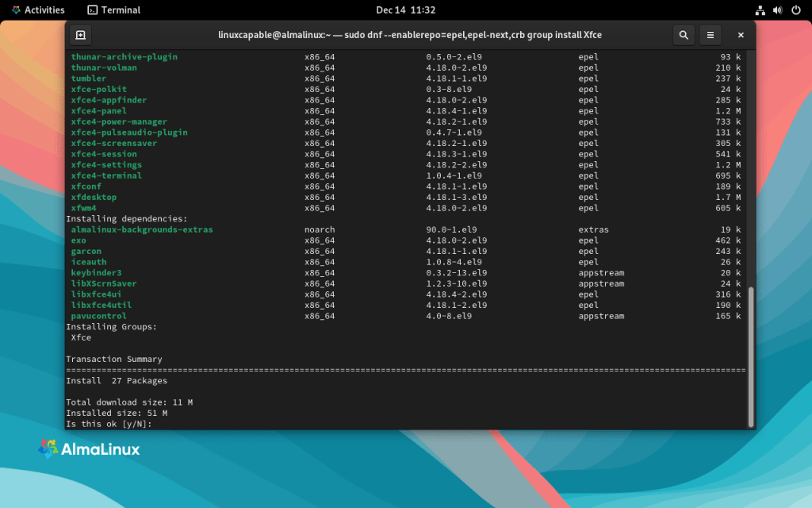Screen dimensions: 812x508
Task: Click the thunar-volman package name
Action: point(104,68)
